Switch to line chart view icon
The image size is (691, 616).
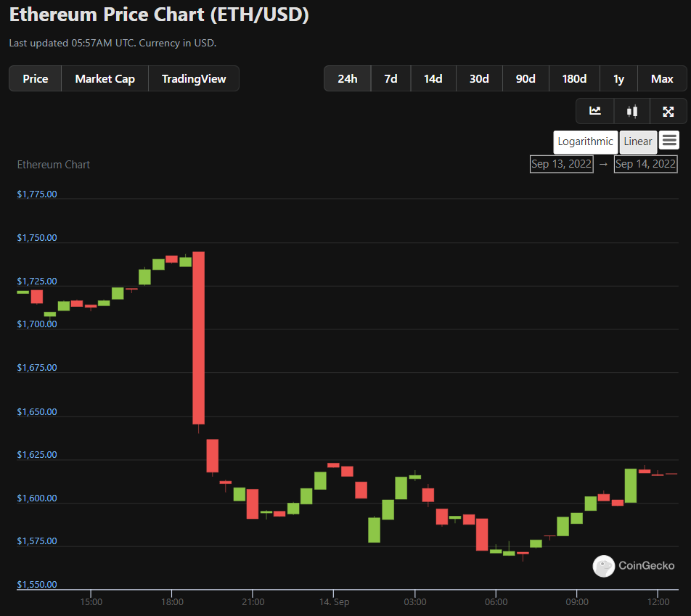pos(595,111)
